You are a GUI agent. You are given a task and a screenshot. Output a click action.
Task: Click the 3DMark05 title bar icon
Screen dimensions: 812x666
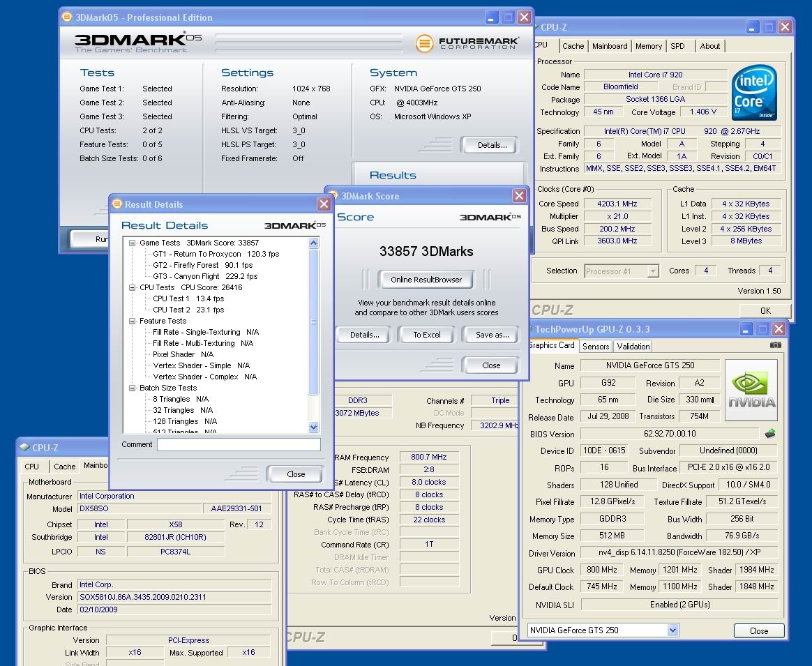click(67, 17)
